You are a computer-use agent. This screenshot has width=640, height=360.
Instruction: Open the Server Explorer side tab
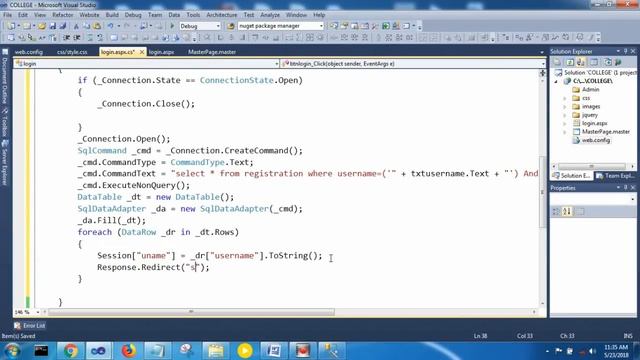(x=5, y=162)
